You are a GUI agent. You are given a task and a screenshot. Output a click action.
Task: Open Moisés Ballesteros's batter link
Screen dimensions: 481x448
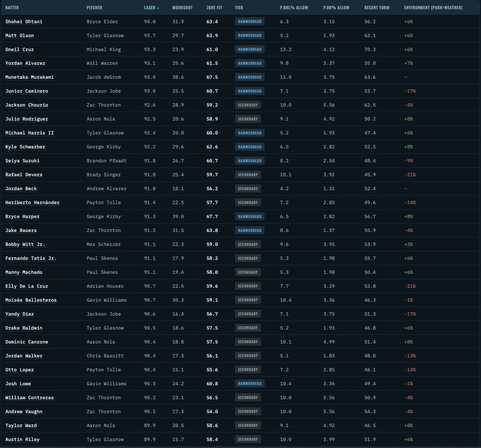click(x=31, y=300)
